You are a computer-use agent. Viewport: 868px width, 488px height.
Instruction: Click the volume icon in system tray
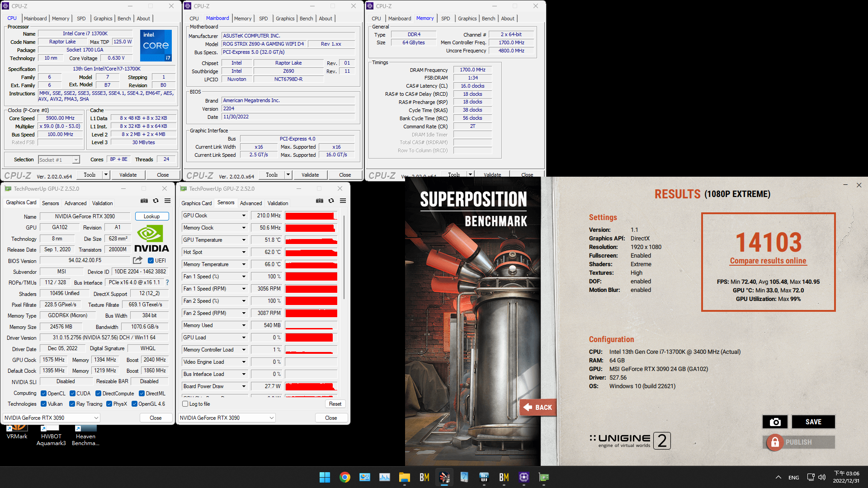point(822,477)
